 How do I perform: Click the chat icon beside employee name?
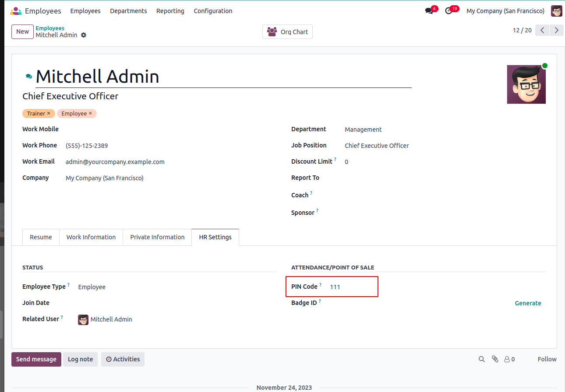[29, 77]
